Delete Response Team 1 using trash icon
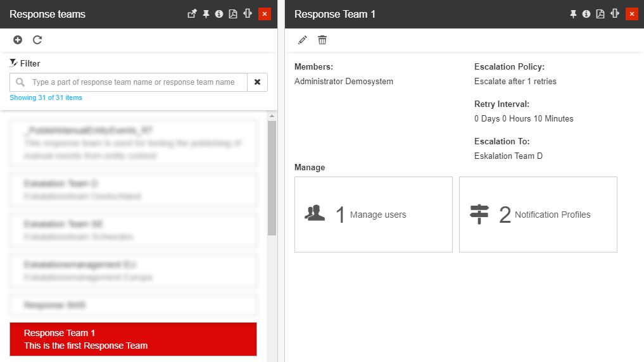This screenshot has width=644, height=362. pyautogui.click(x=322, y=40)
